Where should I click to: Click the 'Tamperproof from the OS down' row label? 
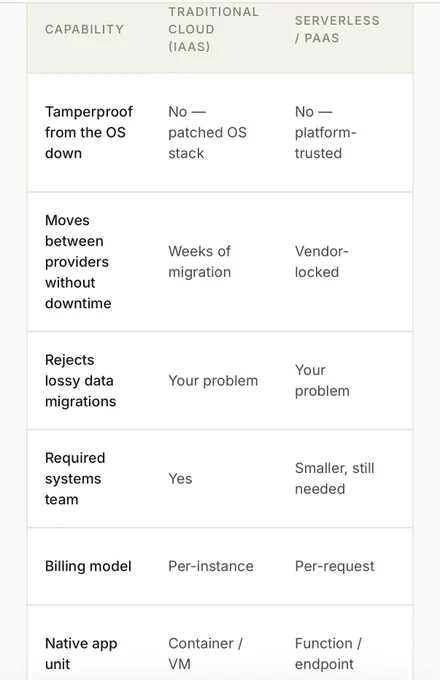(x=89, y=132)
